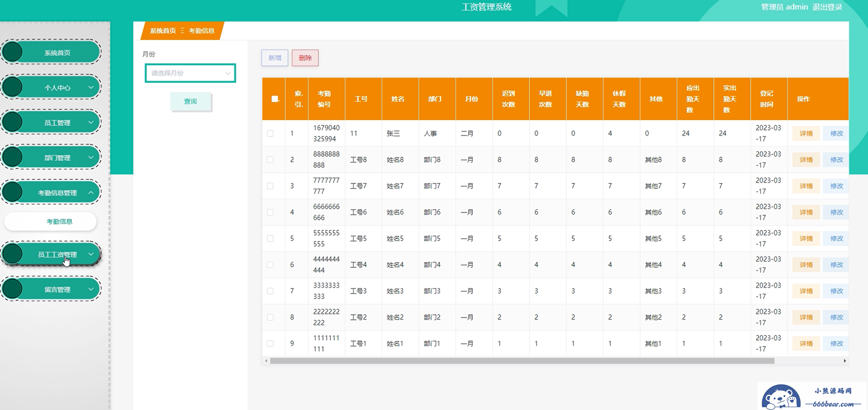Open 详情 details for 姓名3 row
The image size is (868, 410).
point(806,291)
